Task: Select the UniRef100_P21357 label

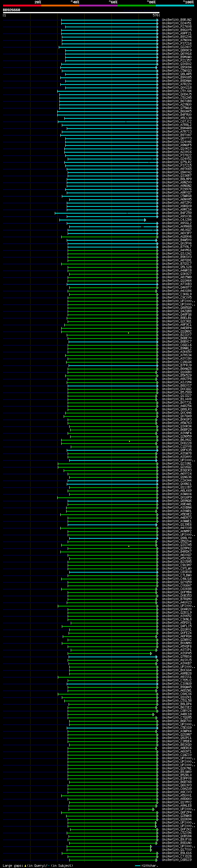Action: [x=177, y=60]
